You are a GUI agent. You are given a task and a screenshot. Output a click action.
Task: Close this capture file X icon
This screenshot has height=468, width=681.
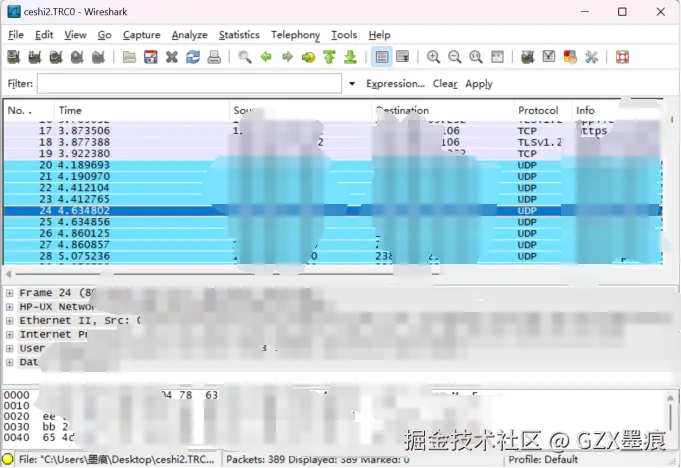172,57
